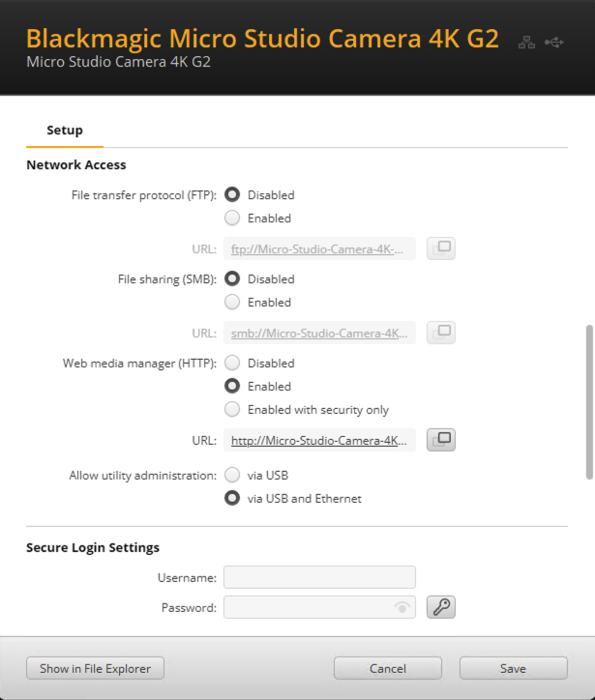Image resolution: width=595 pixels, height=700 pixels.
Task: Select Disabled for File transfer protocol (FTP)
Action: pos(232,194)
